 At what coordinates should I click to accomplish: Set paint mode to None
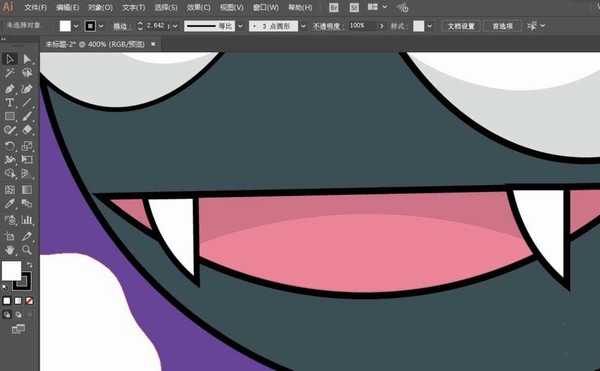pos(29,301)
